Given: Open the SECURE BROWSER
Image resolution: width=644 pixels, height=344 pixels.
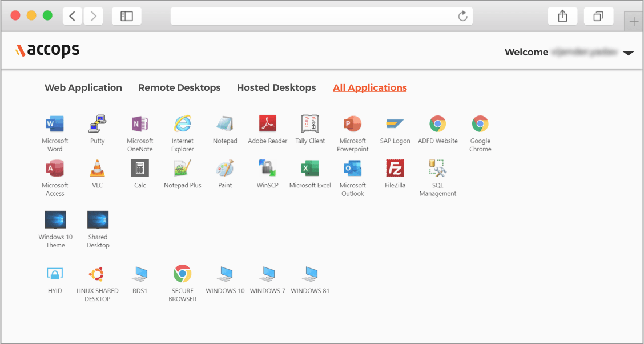Looking at the screenshot, I should pyautogui.click(x=182, y=273).
